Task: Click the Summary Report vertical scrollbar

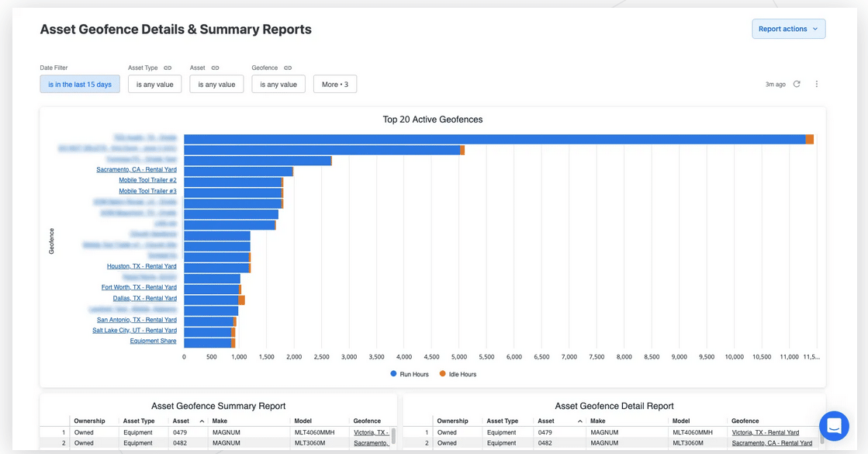Action: (x=393, y=436)
